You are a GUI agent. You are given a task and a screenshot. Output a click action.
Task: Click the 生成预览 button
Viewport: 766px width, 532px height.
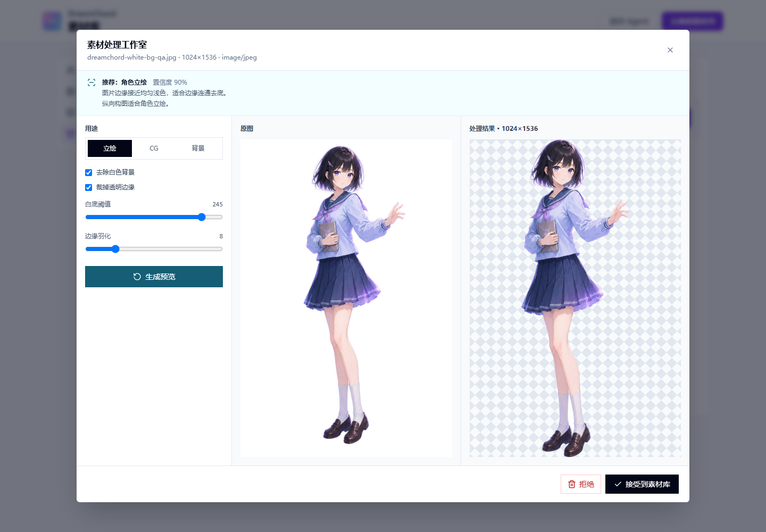pos(154,277)
